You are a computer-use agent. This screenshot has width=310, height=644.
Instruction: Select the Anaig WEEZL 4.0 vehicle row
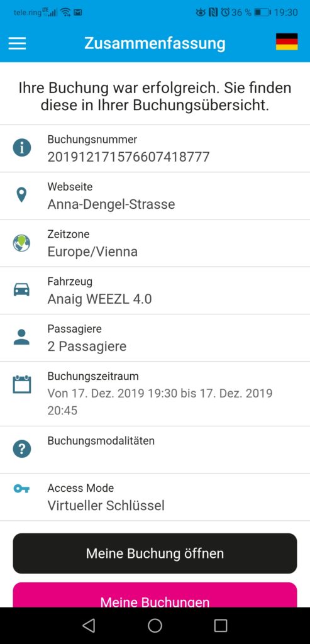click(x=155, y=291)
